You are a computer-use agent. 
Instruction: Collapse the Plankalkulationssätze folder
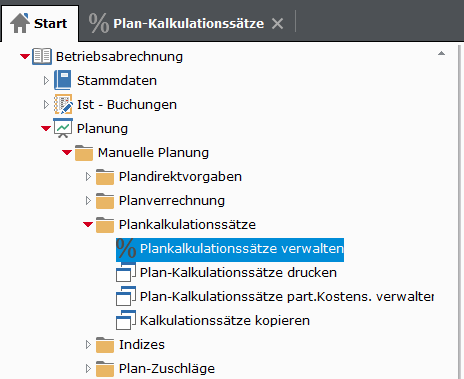88,224
